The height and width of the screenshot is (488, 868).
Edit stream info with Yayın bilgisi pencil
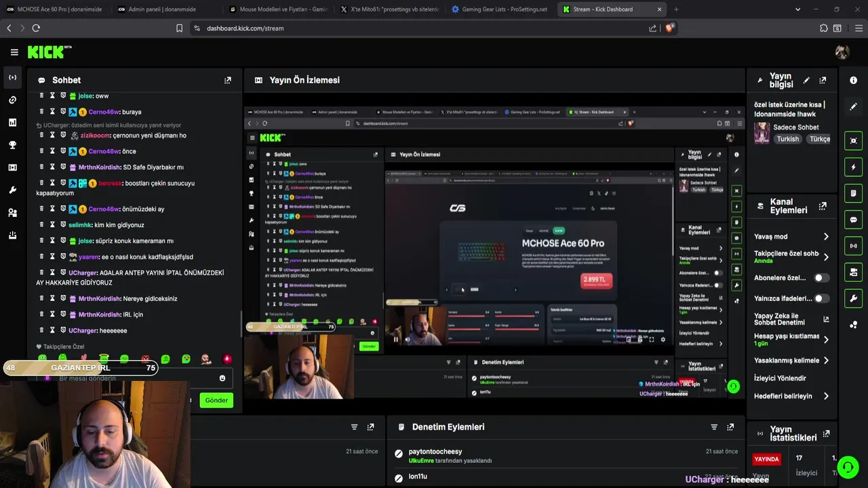pyautogui.click(x=806, y=80)
